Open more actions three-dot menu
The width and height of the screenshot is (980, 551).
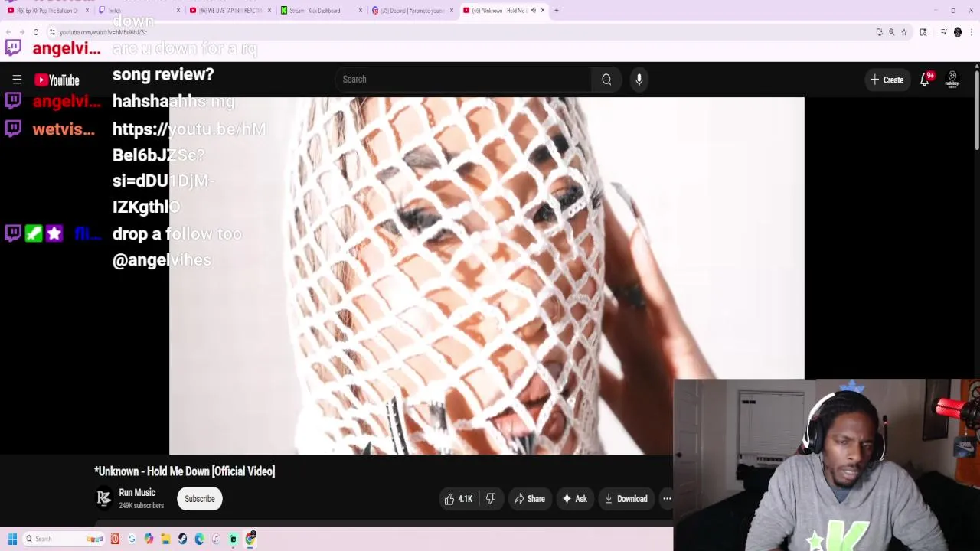click(x=667, y=499)
